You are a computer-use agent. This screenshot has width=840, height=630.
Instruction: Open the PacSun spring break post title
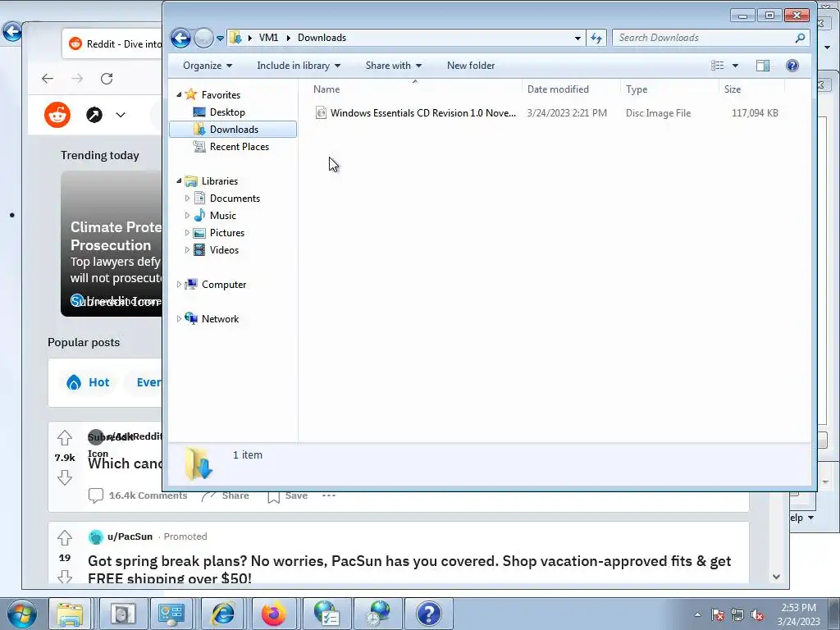[x=409, y=569]
